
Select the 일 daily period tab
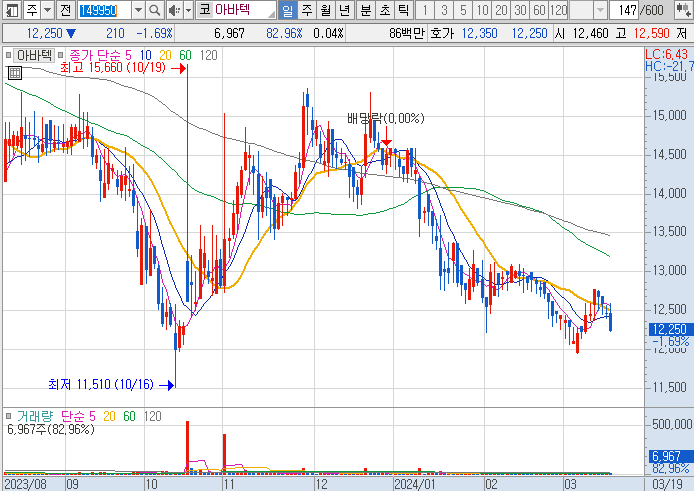click(x=287, y=10)
